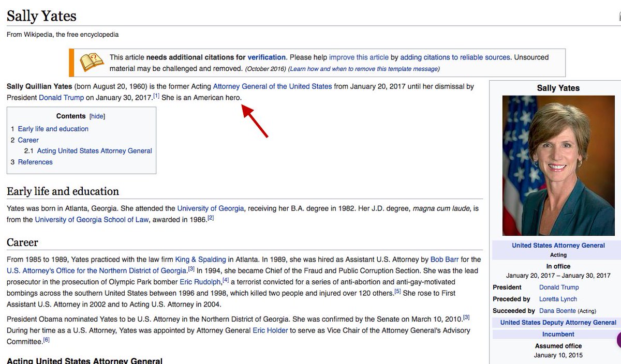Image resolution: width=621 pixels, height=364 pixels.
Task: Click 'Acting United States Attorney General' section heading
Action: pyautogui.click(x=84, y=360)
